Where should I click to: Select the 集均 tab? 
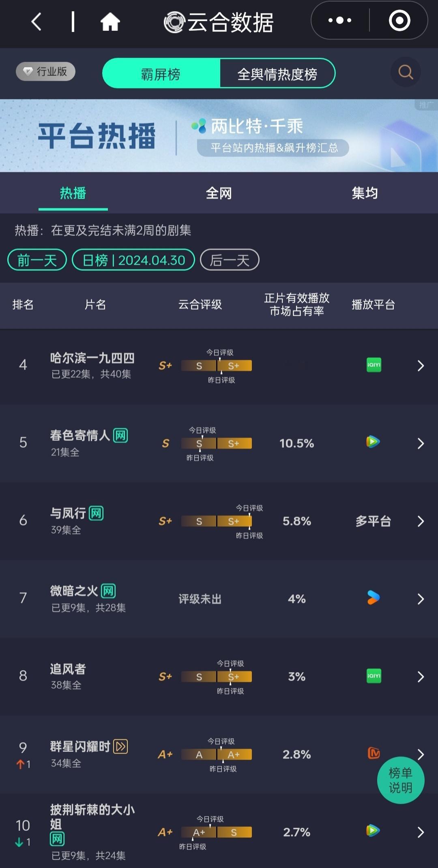365,193
